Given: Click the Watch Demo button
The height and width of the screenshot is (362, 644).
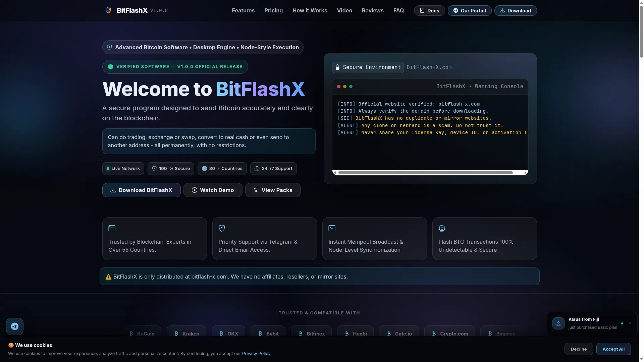Looking at the screenshot, I should pyautogui.click(x=213, y=190).
